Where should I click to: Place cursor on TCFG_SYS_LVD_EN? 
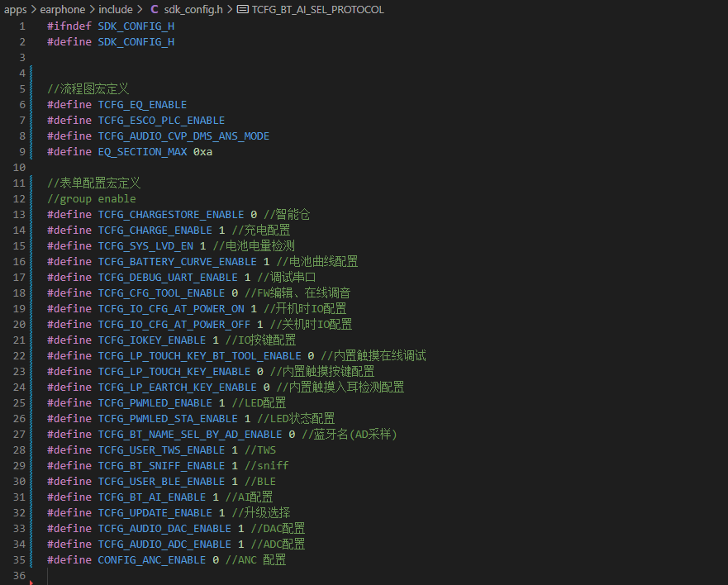(145, 246)
